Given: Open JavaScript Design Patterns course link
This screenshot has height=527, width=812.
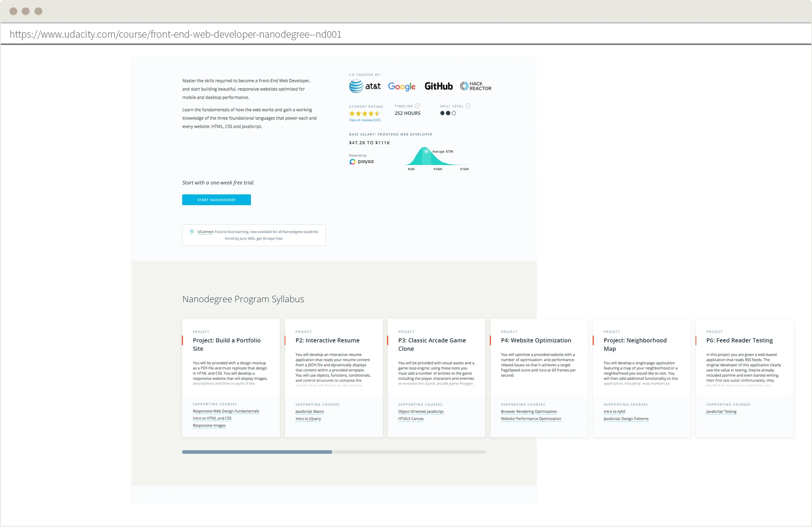Looking at the screenshot, I should (x=626, y=419).
